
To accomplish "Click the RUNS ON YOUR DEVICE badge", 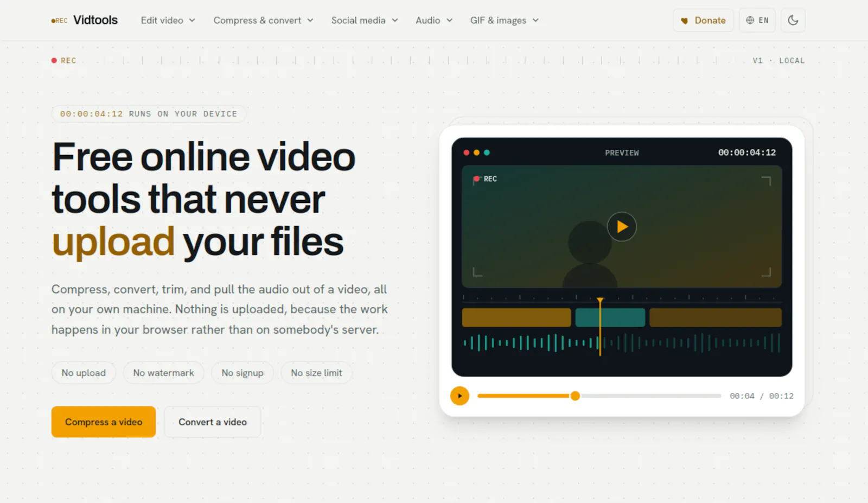I will [149, 114].
